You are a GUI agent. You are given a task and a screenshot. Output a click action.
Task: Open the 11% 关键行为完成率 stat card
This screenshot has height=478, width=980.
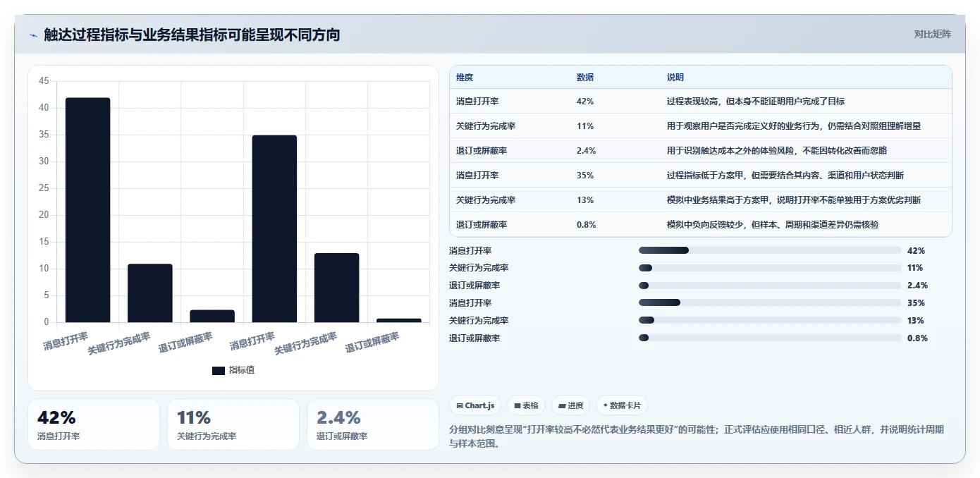pos(233,424)
